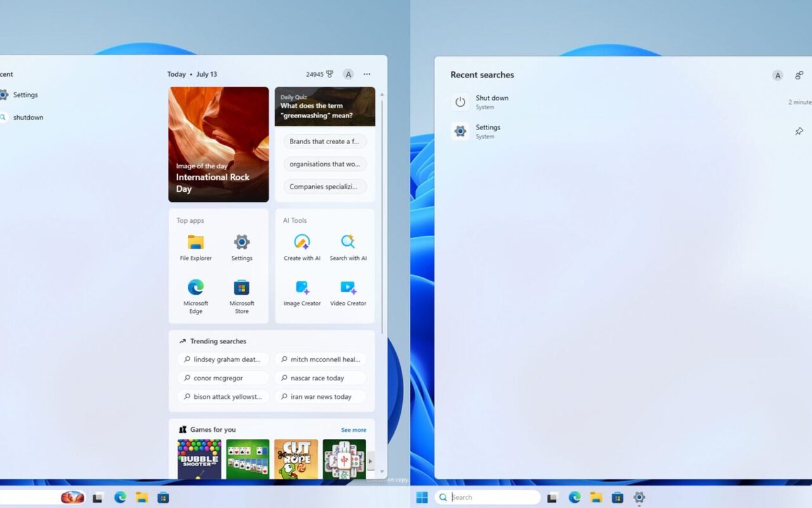Open Settings tile in Top apps
Viewport: 812px width, 508px height.
point(242,248)
